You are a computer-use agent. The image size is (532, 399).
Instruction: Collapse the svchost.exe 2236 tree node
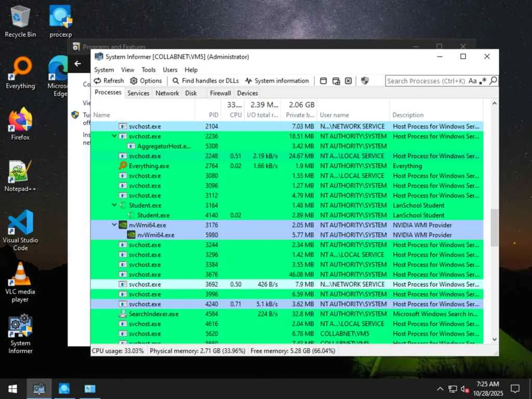(114, 136)
